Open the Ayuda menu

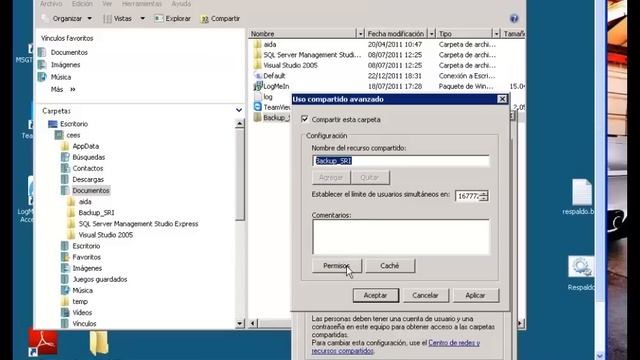point(181,4)
